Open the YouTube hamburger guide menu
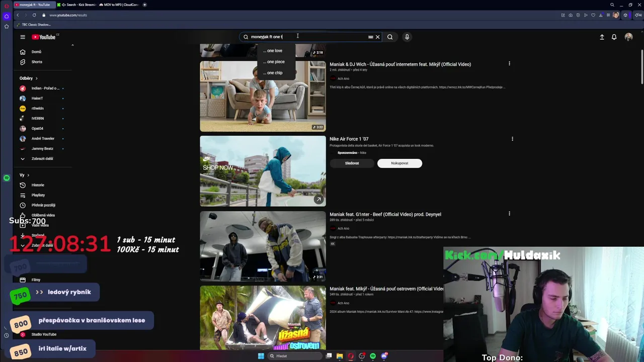The height and width of the screenshot is (362, 644). pyautogui.click(x=23, y=37)
